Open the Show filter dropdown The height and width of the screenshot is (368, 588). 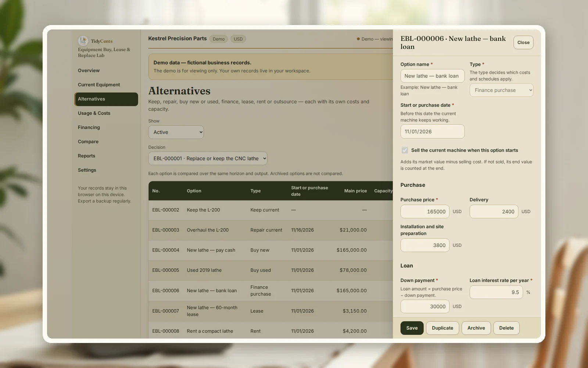pos(176,132)
